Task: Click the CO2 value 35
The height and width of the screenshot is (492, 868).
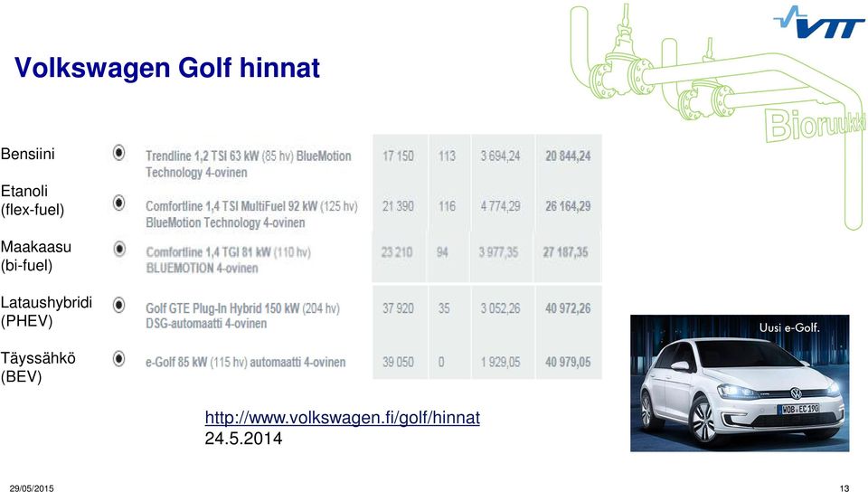Action: click(444, 308)
